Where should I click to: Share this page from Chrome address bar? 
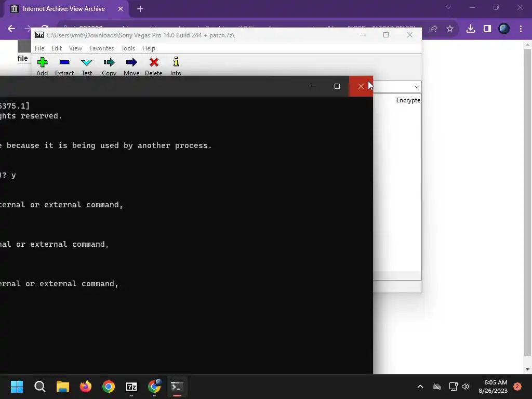(433, 29)
